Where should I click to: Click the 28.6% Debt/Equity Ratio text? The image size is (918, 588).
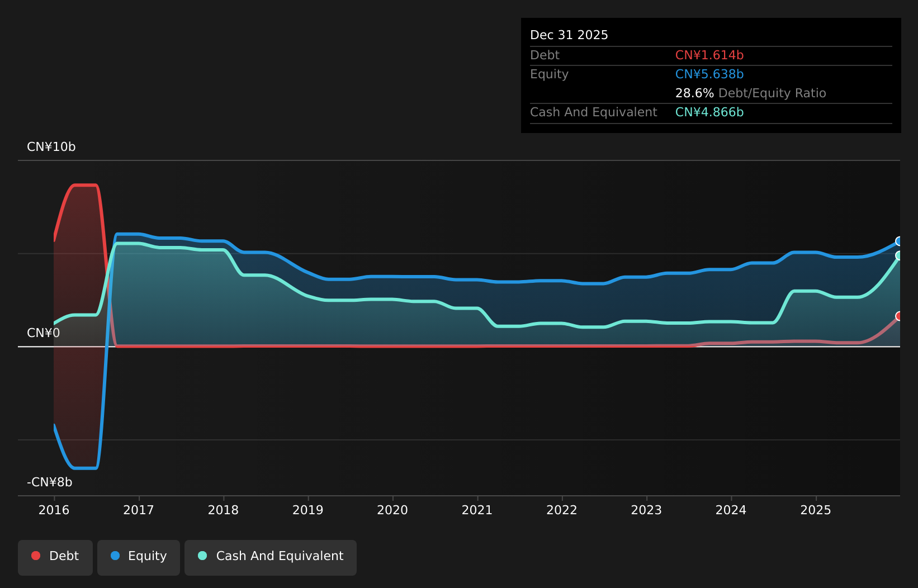point(751,93)
